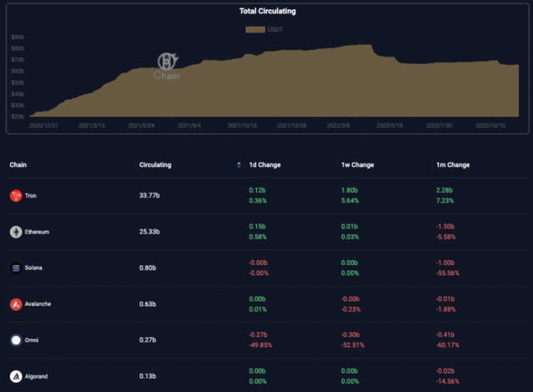Open the Avalanche chain name link

38,304
